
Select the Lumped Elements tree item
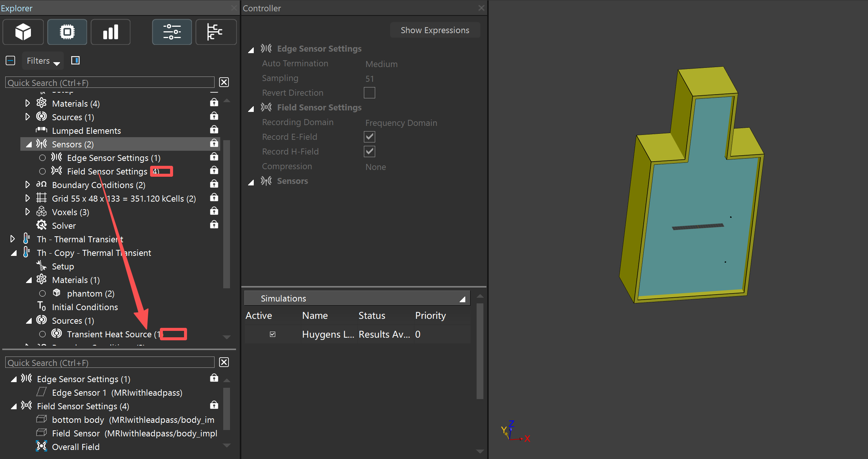[86, 131]
